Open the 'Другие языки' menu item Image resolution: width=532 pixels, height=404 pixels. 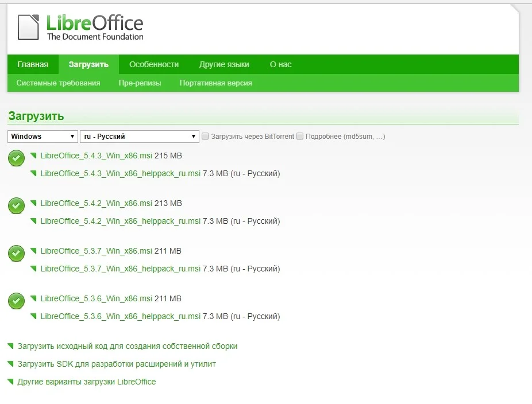tap(224, 64)
